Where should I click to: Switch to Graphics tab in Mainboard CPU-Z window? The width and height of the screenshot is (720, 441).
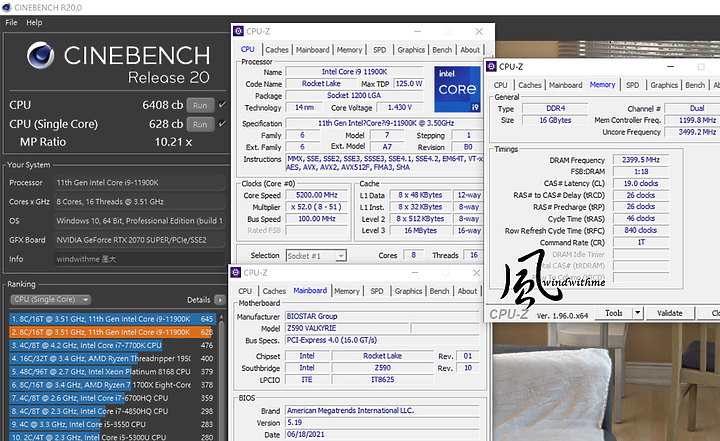(x=408, y=291)
